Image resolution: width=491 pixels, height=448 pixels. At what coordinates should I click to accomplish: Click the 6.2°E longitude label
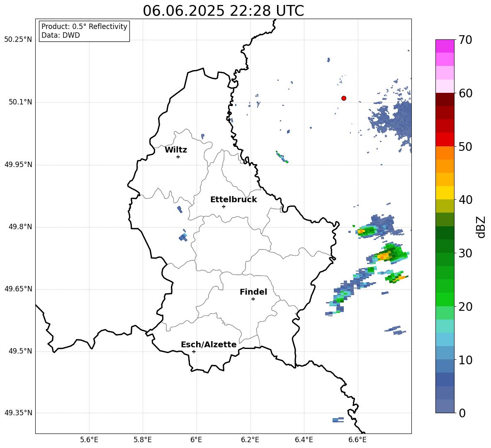250,440
